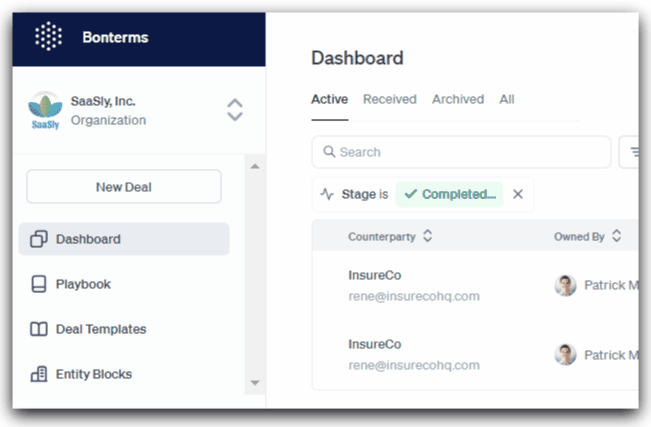The height and width of the screenshot is (427, 651).
Task: Click the Stage pulse icon
Action: tap(327, 194)
